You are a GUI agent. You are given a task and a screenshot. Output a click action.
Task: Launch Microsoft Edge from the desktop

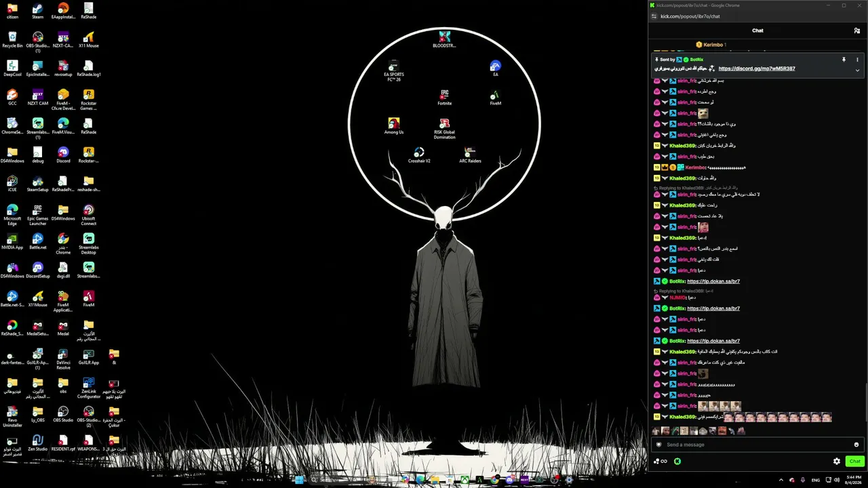(12, 215)
